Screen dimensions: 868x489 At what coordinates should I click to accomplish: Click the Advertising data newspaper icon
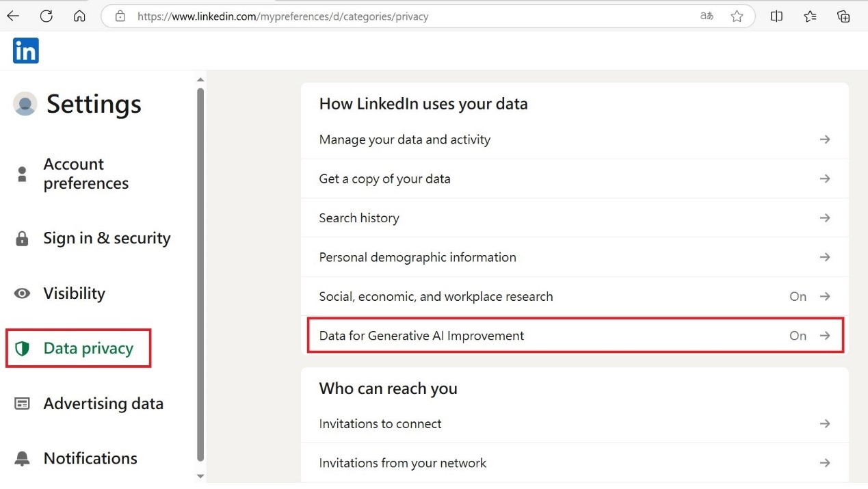click(x=22, y=404)
